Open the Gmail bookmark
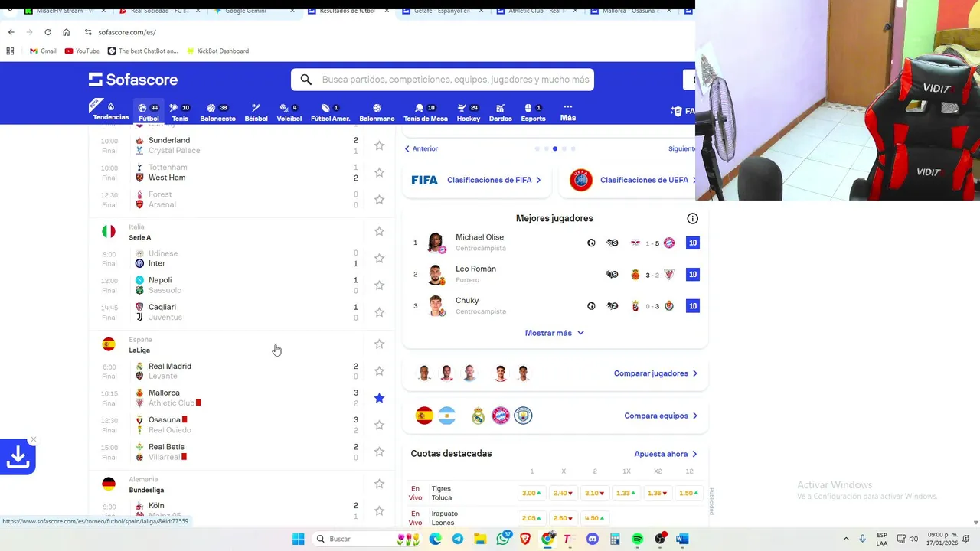 [43, 51]
